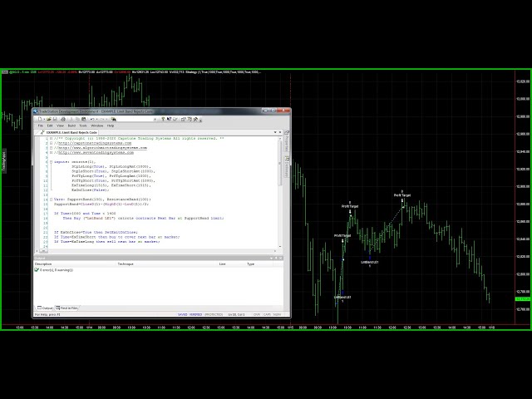Select the EXAMPLE: Limit Band Reject Code tab
This screenshot has width=532, height=399.
tap(68, 132)
